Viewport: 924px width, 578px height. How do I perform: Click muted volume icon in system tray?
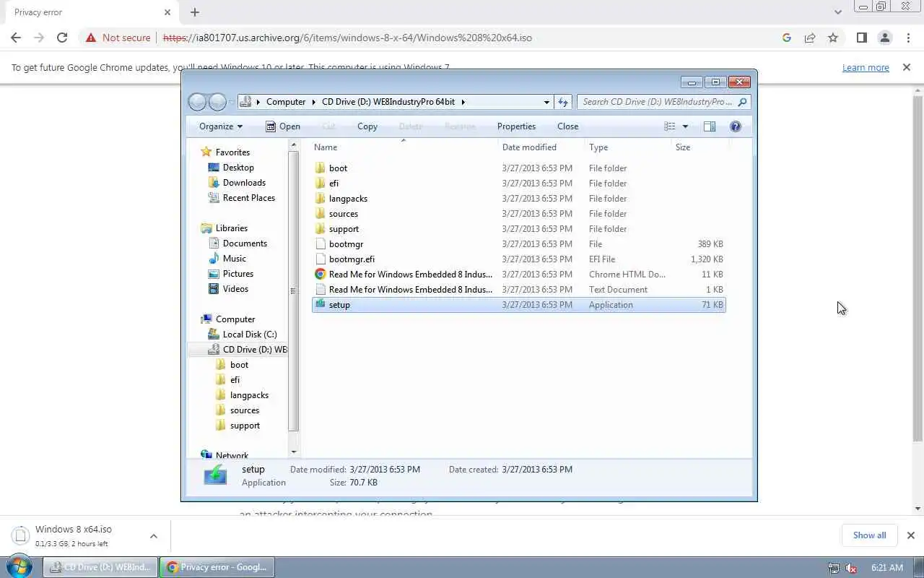tap(852, 568)
